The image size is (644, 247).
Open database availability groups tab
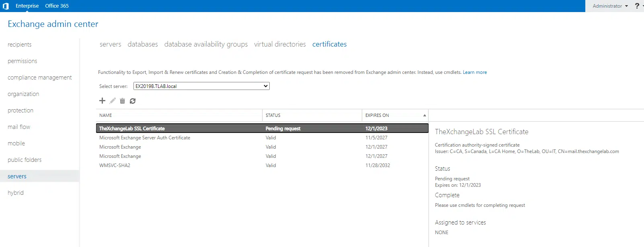tap(206, 44)
